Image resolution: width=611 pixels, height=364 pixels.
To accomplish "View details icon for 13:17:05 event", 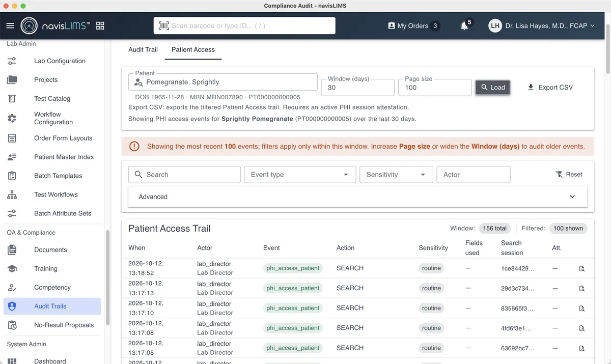I will pos(582,348).
